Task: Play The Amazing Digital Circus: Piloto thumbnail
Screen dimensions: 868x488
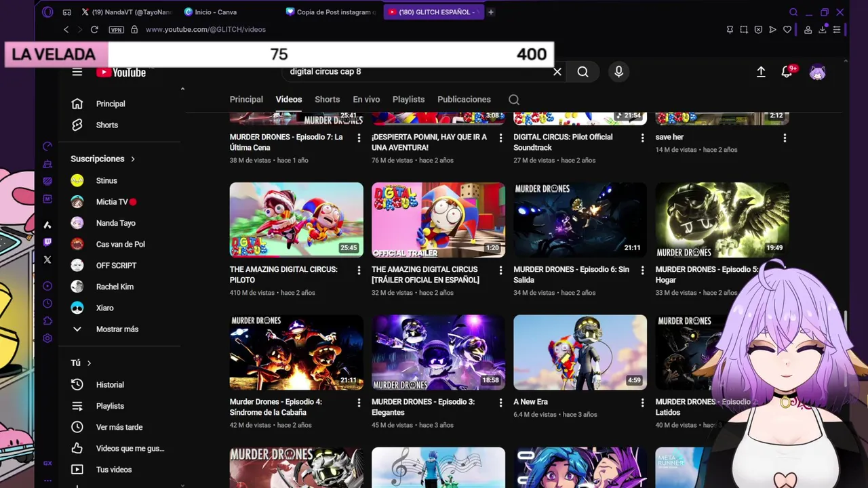Action: click(296, 220)
